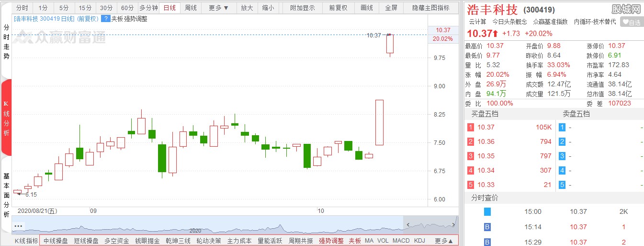Click the blue question mark help icon

click(x=105, y=19)
